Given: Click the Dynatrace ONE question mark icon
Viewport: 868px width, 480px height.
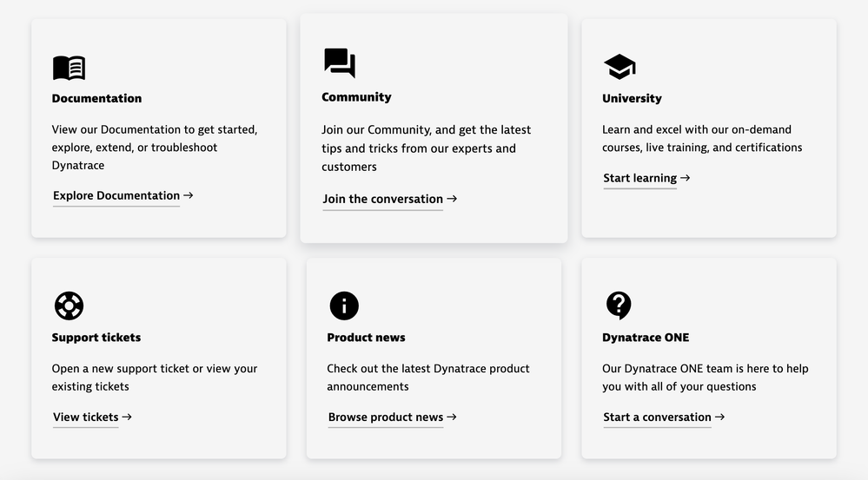Looking at the screenshot, I should pos(619,306).
